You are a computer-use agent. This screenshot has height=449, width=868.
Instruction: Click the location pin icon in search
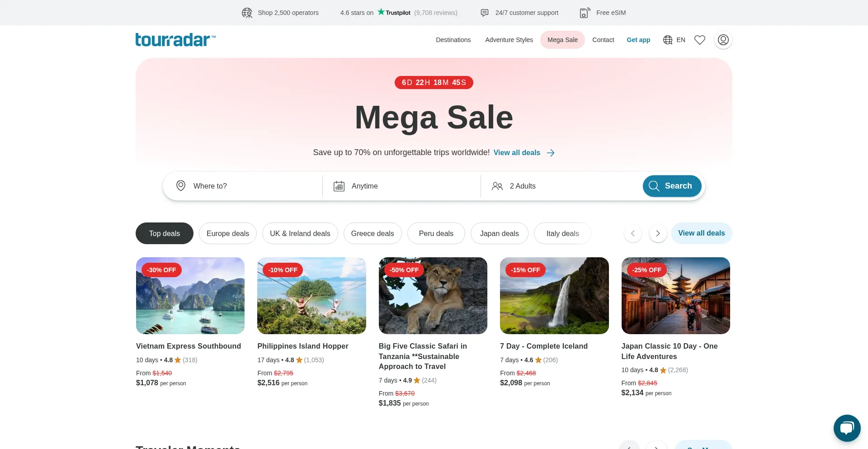(181, 186)
